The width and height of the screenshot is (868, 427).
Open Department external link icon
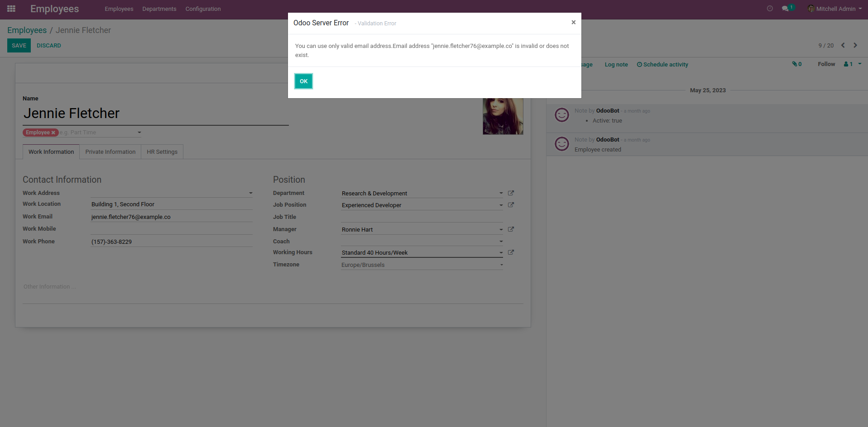point(511,193)
